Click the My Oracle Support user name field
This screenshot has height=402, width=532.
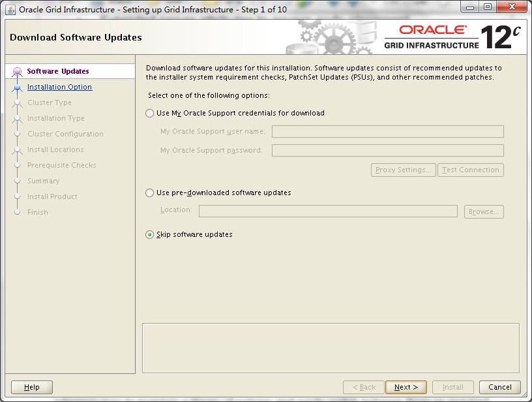coord(388,131)
